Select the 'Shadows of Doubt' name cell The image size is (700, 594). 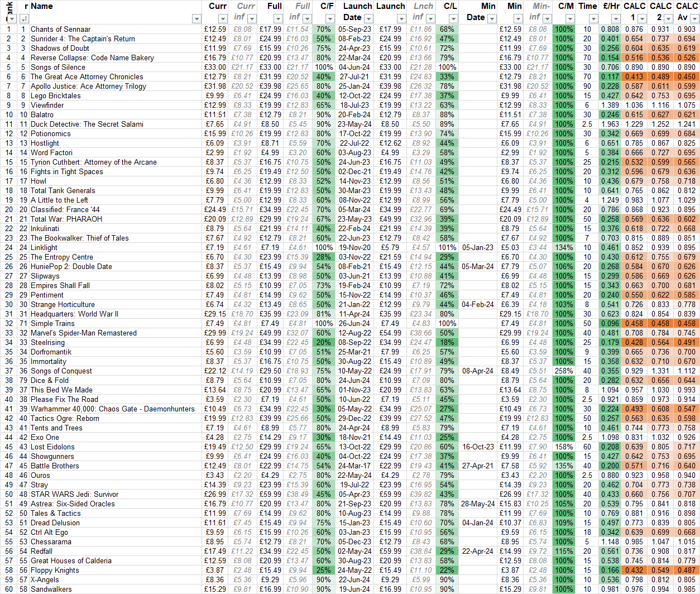tap(116, 48)
